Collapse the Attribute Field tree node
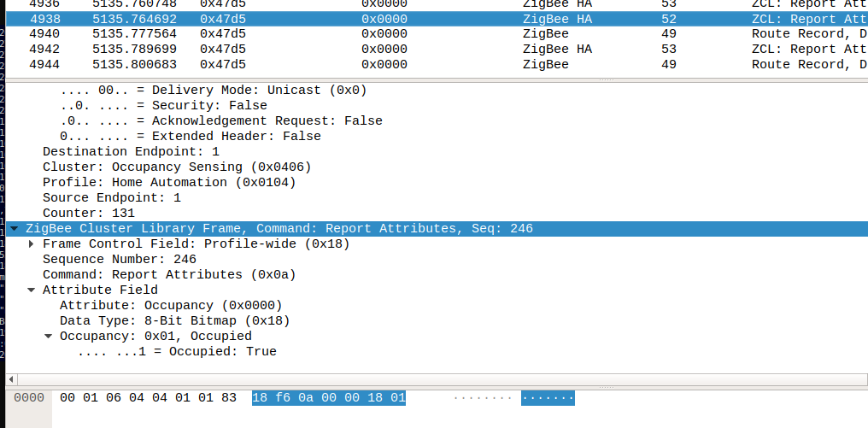868x428 pixels. coord(32,290)
